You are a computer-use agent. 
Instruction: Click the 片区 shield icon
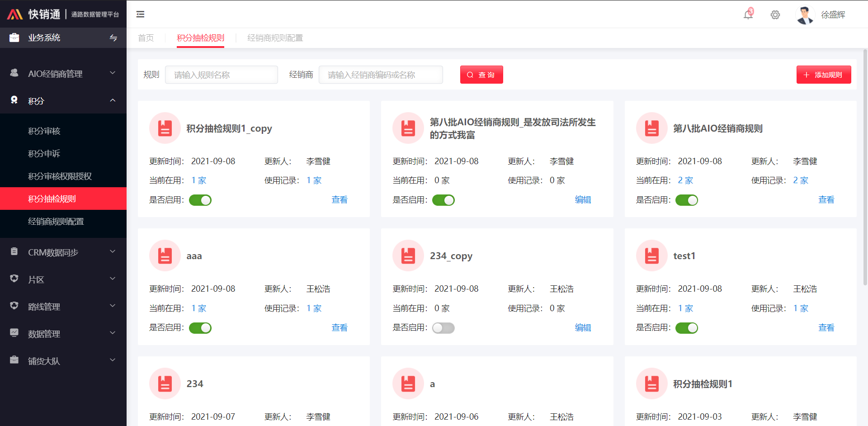[x=14, y=279]
